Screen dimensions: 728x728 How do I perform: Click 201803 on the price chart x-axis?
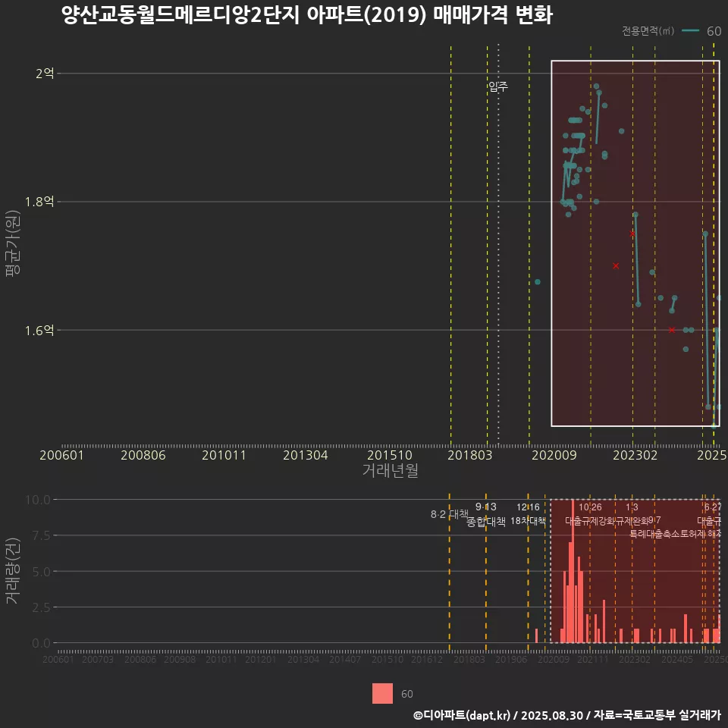point(469,455)
